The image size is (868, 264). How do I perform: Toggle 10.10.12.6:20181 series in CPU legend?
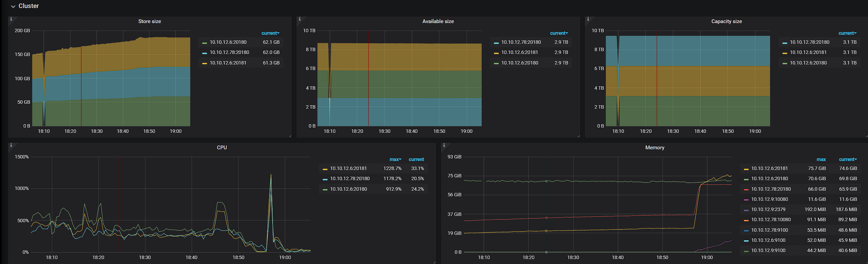348,168
